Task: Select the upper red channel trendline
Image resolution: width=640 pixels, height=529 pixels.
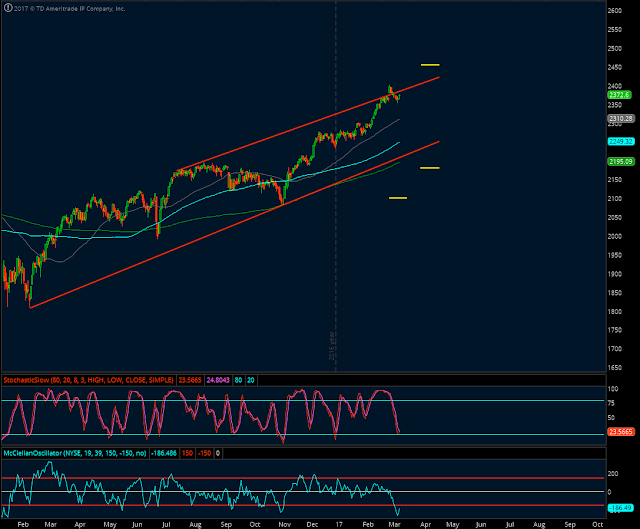Action: click(308, 124)
